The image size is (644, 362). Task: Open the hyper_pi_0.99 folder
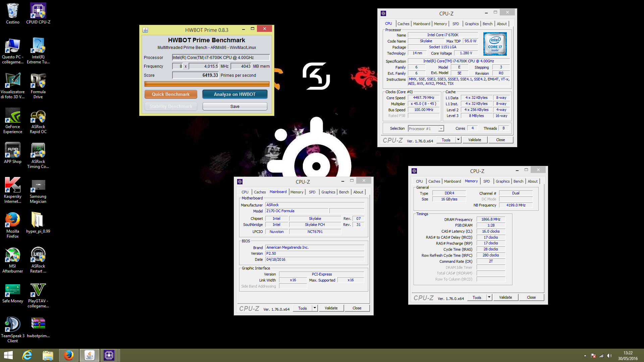point(38,223)
